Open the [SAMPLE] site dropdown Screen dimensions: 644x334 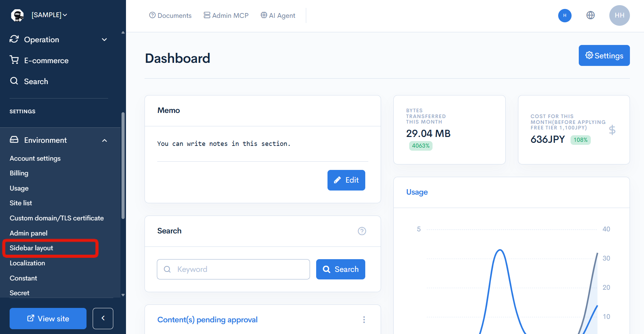coord(49,15)
